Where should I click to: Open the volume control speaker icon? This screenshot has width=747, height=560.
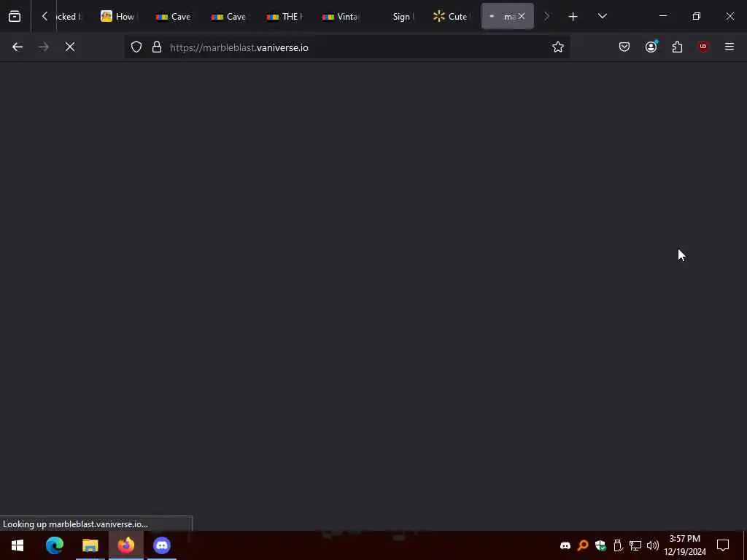(x=653, y=545)
